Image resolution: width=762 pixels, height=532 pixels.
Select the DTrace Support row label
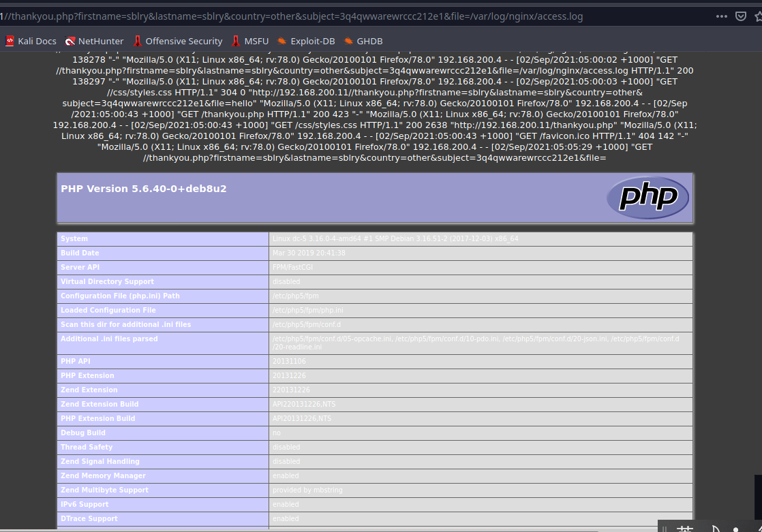click(x=89, y=519)
